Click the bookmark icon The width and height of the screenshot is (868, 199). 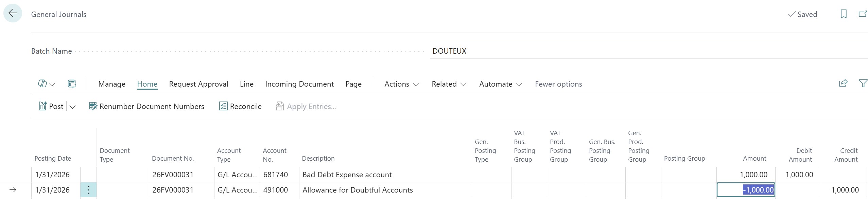point(843,14)
